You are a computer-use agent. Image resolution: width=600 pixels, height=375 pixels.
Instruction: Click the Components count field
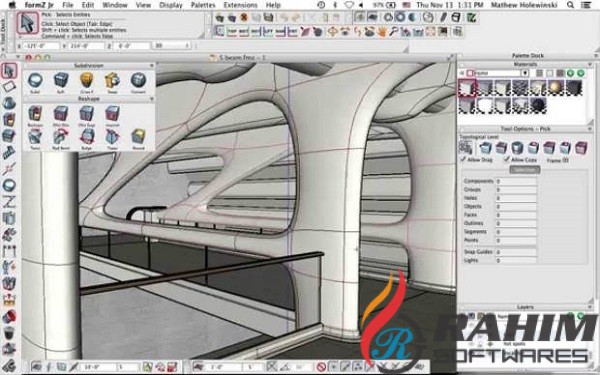(x=516, y=181)
